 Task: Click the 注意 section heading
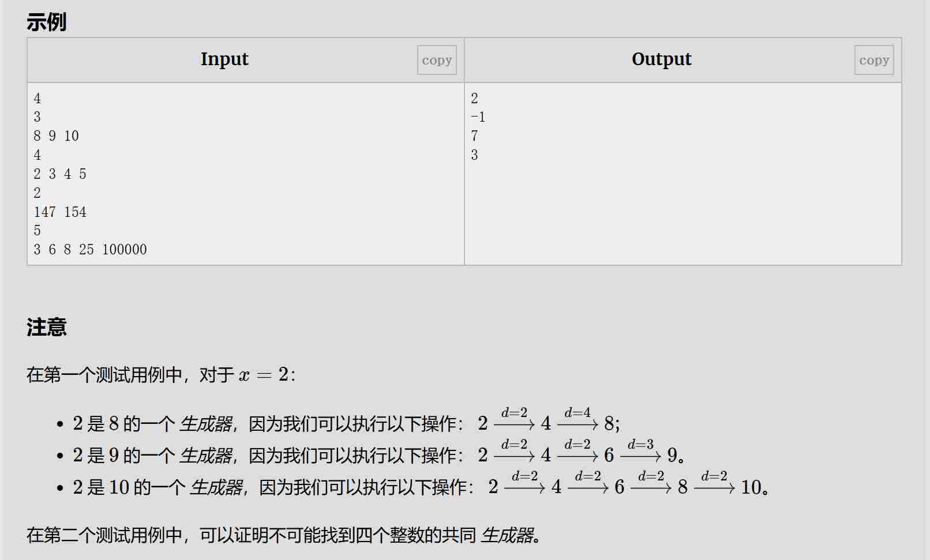[x=46, y=327]
